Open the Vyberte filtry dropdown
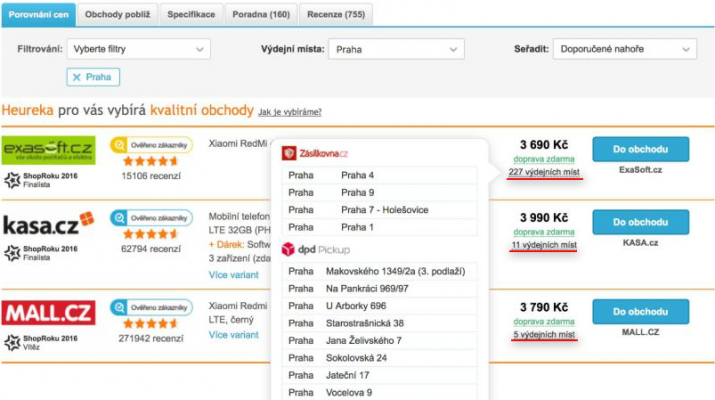Screen dimensions: 715x400 [x=140, y=49]
